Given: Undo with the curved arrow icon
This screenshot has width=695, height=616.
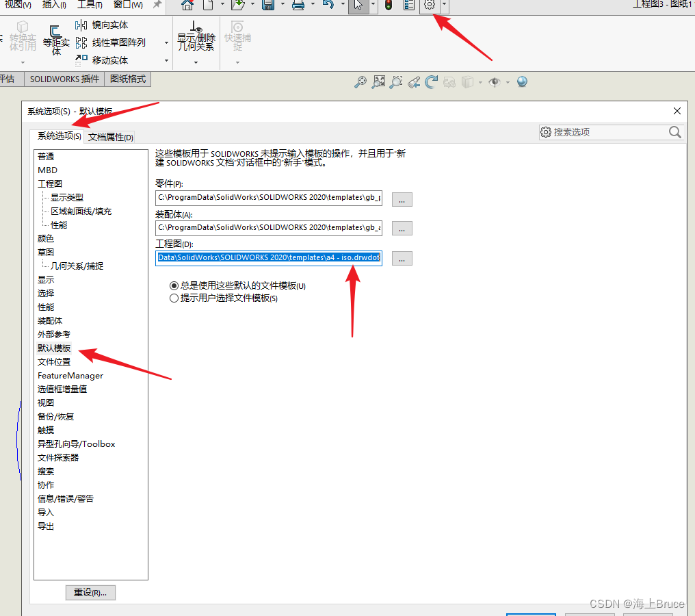Looking at the screenshot, I should coord(328,4).
